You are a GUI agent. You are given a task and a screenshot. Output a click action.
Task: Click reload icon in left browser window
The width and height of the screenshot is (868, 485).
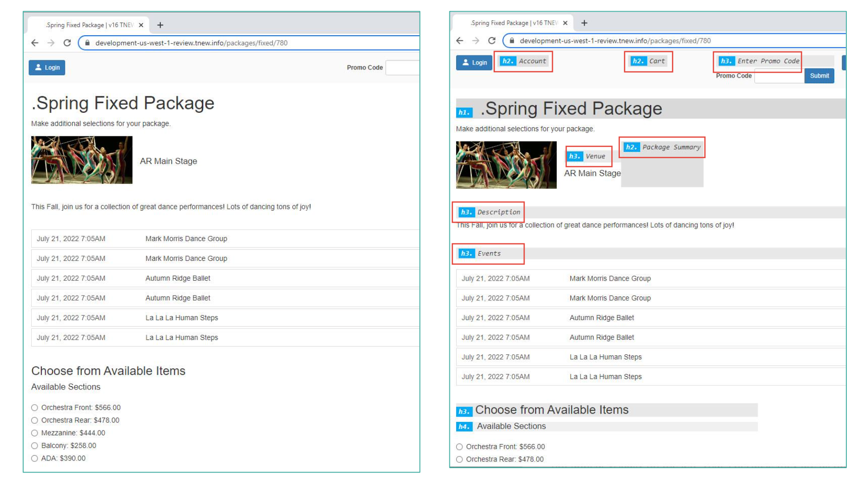click(x=67, y=43)
